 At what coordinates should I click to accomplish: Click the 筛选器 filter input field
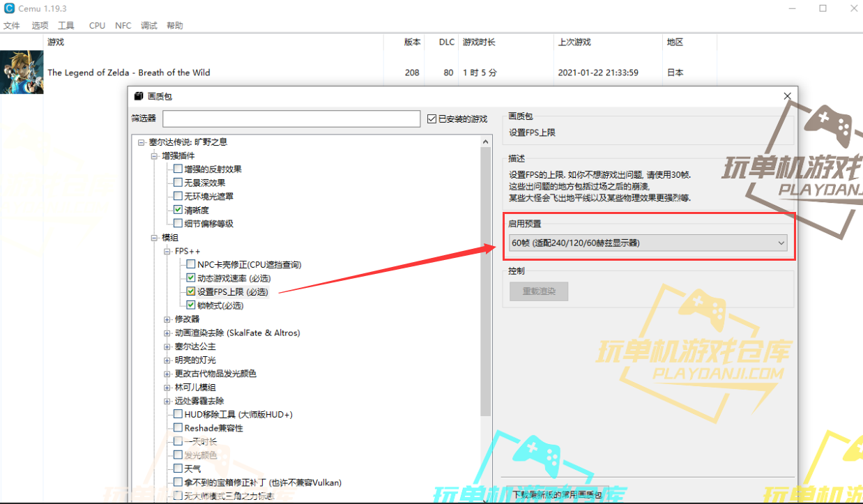(x=291, y=119)
